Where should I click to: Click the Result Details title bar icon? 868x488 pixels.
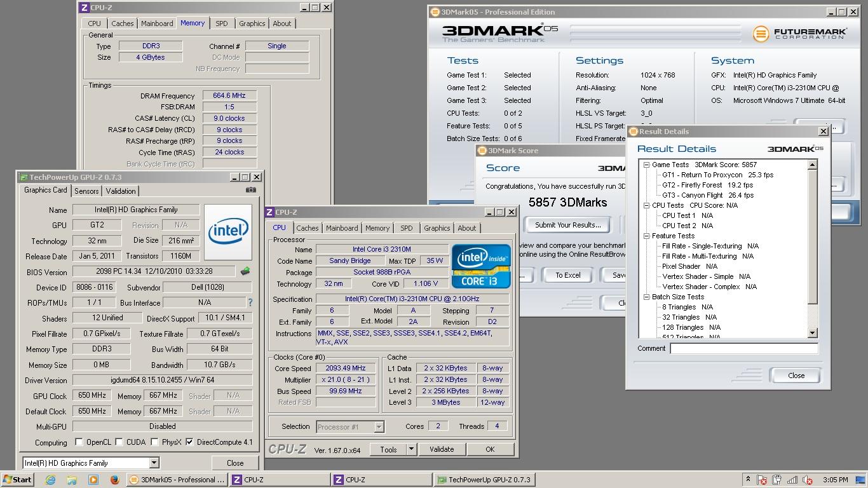634,132
